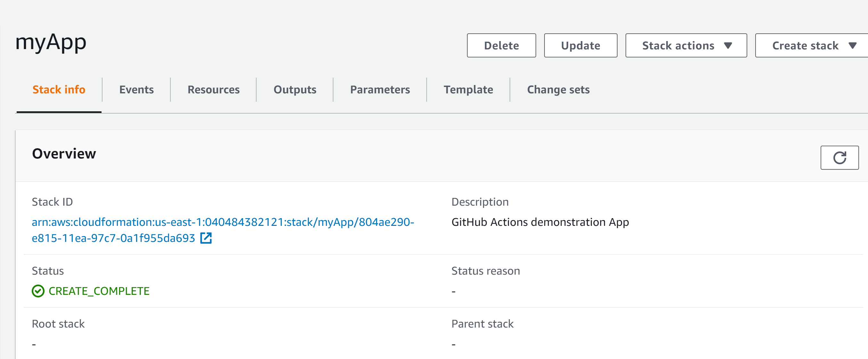Select the Stack info tab
868x359 pixels.
(59, 90)
